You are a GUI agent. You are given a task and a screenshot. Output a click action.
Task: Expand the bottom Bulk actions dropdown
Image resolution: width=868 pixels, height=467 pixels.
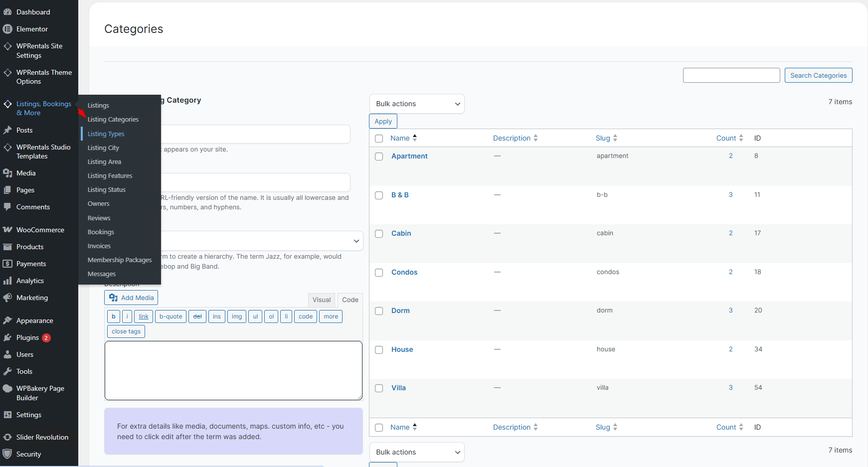(x=417, y=452)
